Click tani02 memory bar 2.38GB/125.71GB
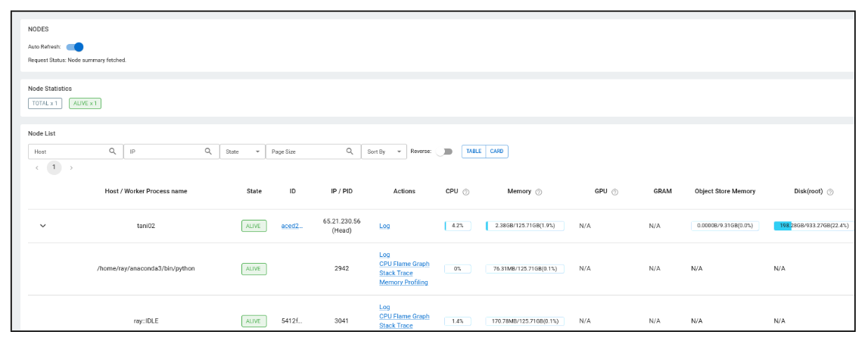The image size is (868, 344). click(x=524, y=226)
